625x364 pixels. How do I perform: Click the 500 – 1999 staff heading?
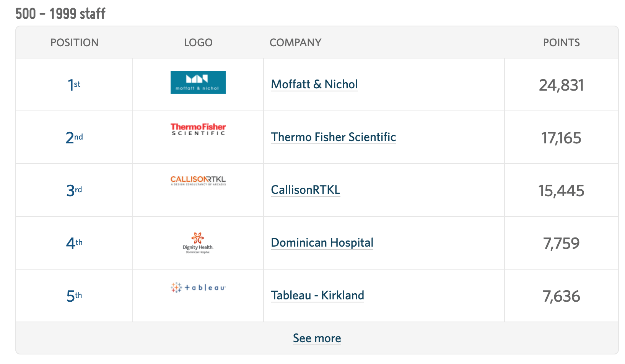[60, 13]
